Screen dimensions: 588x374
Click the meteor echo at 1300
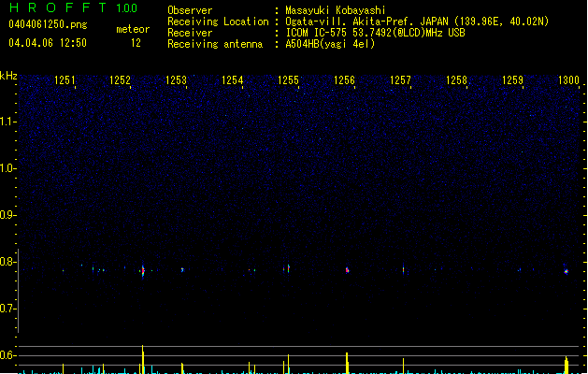(x=566, y=271)
